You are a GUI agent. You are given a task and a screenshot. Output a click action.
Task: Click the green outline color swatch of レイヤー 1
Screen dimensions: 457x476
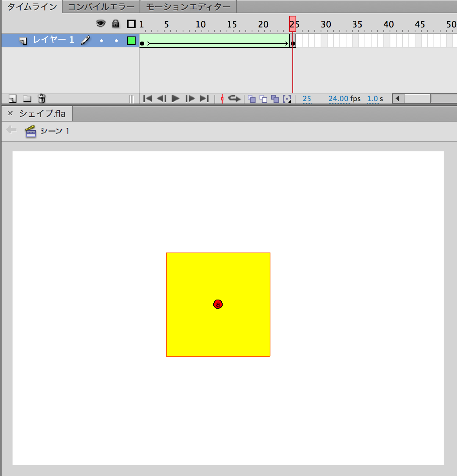coord(131,40)
